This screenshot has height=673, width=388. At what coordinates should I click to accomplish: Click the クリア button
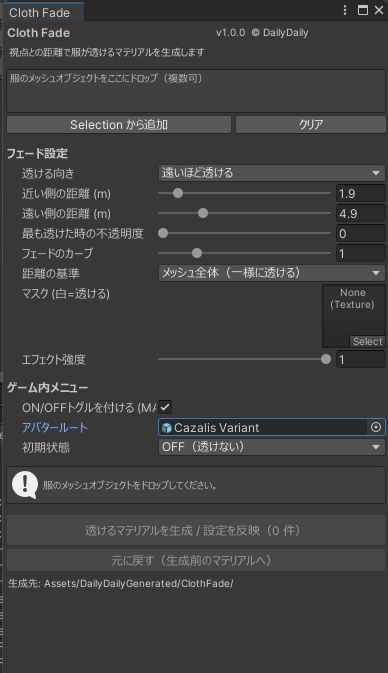coord(311,125)
